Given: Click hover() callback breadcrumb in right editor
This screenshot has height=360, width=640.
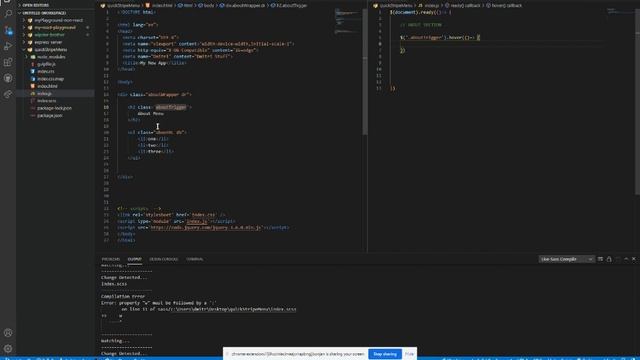Looking at the screenshot, I should [504, 5].
